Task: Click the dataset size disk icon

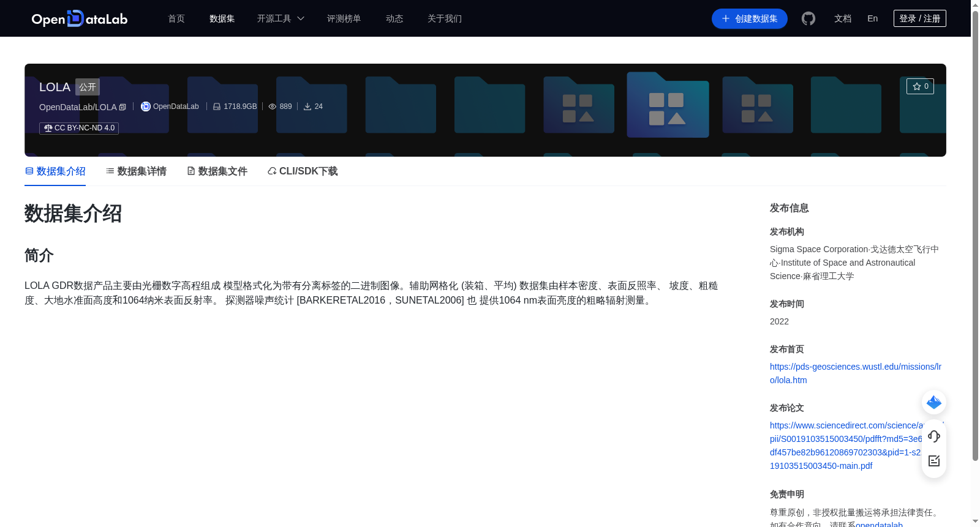Action: pos(217,107)
